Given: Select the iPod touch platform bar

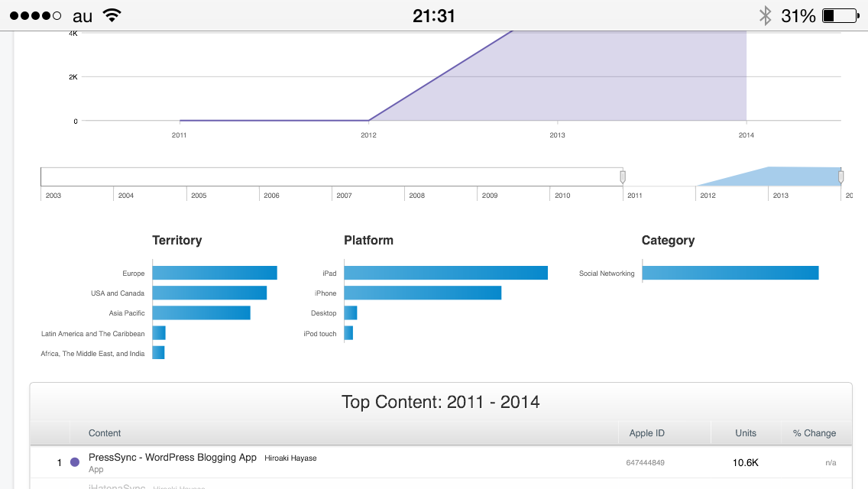Looking at the screenshot, I should point(348,333).
